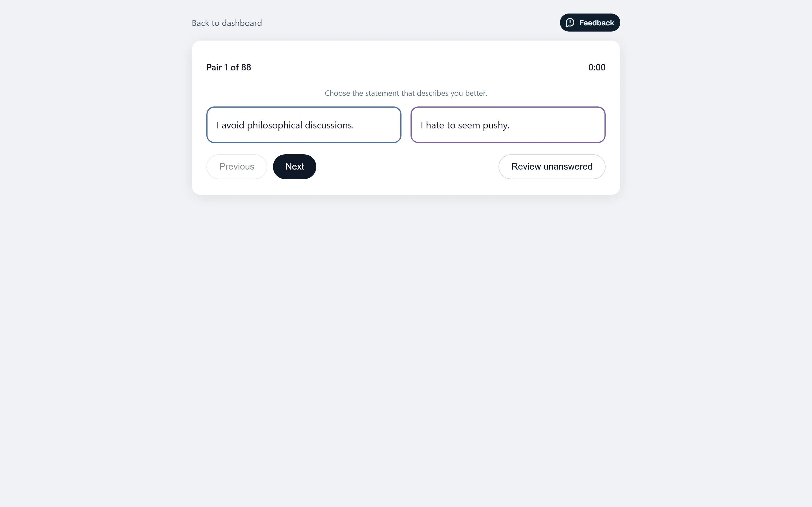Screen dimensions: 812x507
Task: Click the Feedback speech bubble icon
Action: tap(570, 23)
